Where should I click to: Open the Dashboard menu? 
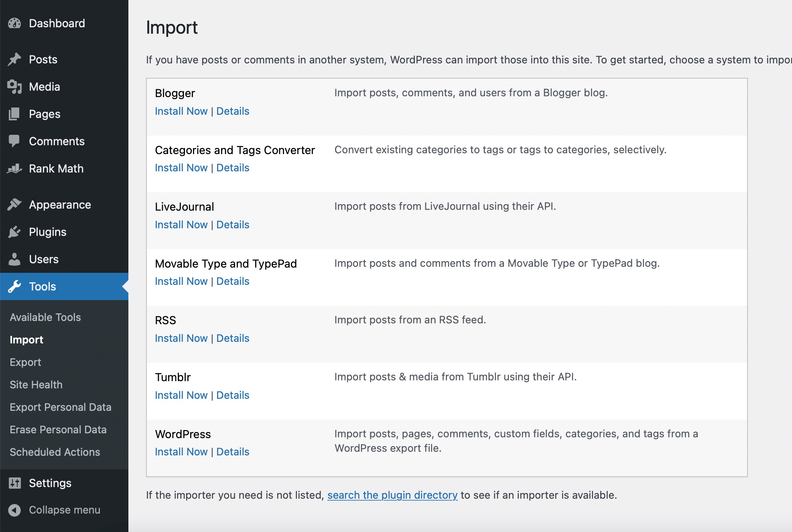pyautogui.click(x=57, y=23)
